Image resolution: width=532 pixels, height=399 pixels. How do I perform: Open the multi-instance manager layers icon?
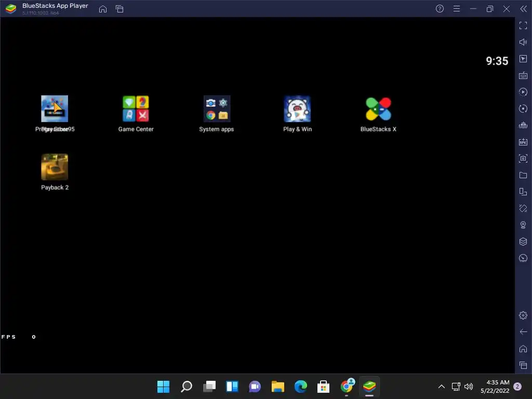[523, 242]
